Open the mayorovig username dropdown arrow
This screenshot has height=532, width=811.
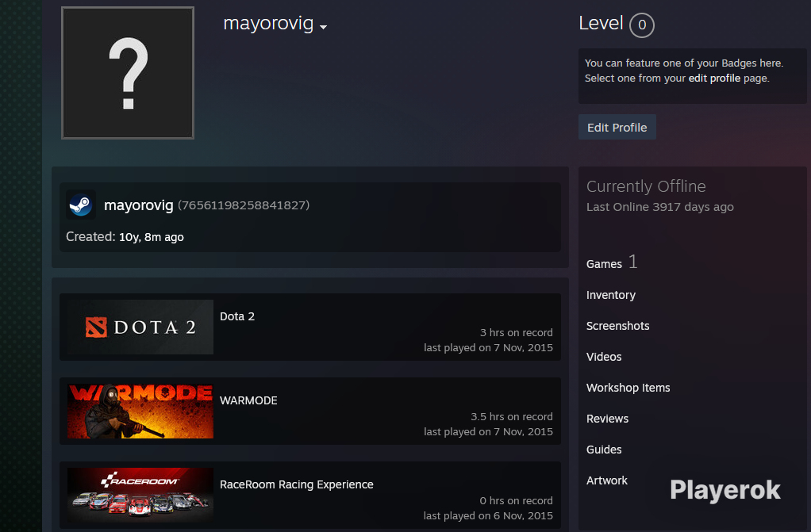pyautogui.click(x=323, y=27)
